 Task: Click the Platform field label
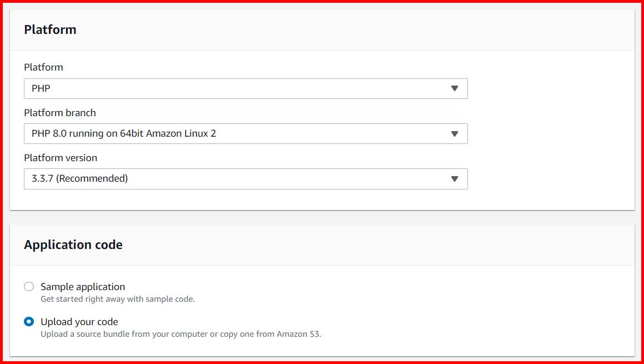pos(43,67)
